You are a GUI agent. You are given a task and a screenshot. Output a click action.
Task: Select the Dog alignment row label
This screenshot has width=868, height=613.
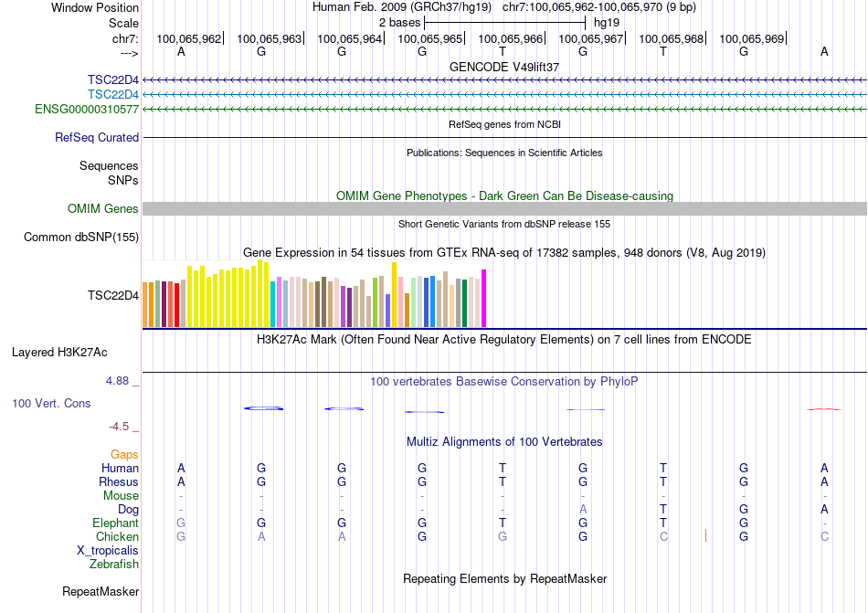click(128, 510)
